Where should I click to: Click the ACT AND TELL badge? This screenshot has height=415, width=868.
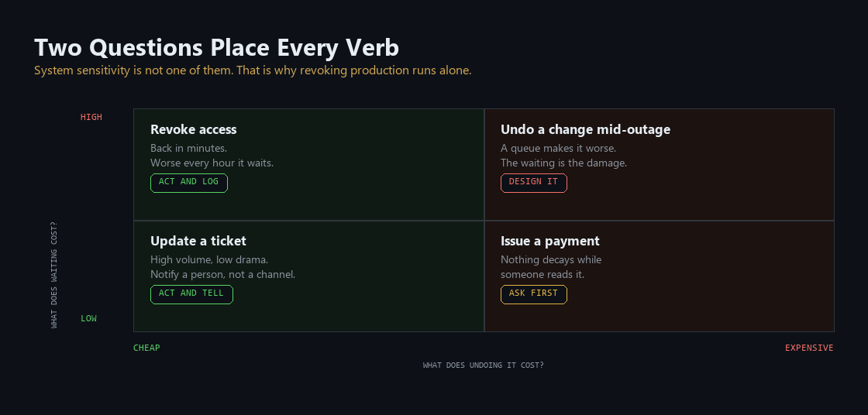tap(191, 294)
